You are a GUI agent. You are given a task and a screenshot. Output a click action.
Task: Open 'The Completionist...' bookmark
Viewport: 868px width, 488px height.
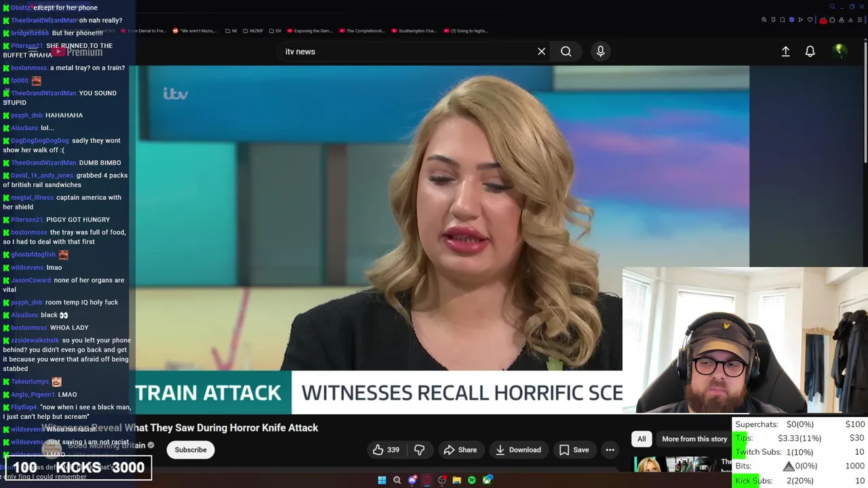362,30
